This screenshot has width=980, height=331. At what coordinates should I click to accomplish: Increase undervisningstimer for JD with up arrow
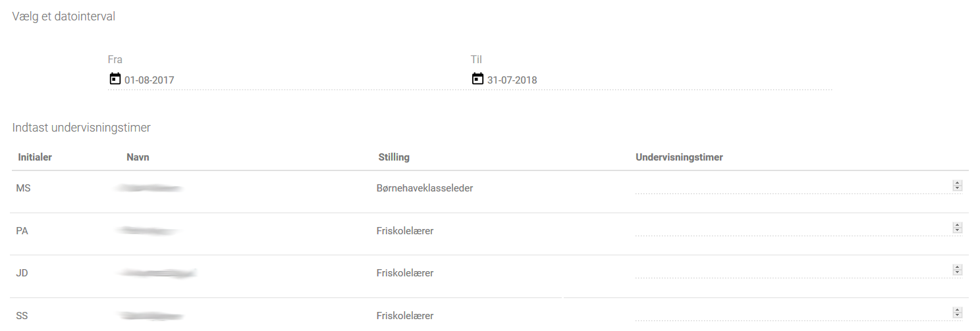[958, 268]
